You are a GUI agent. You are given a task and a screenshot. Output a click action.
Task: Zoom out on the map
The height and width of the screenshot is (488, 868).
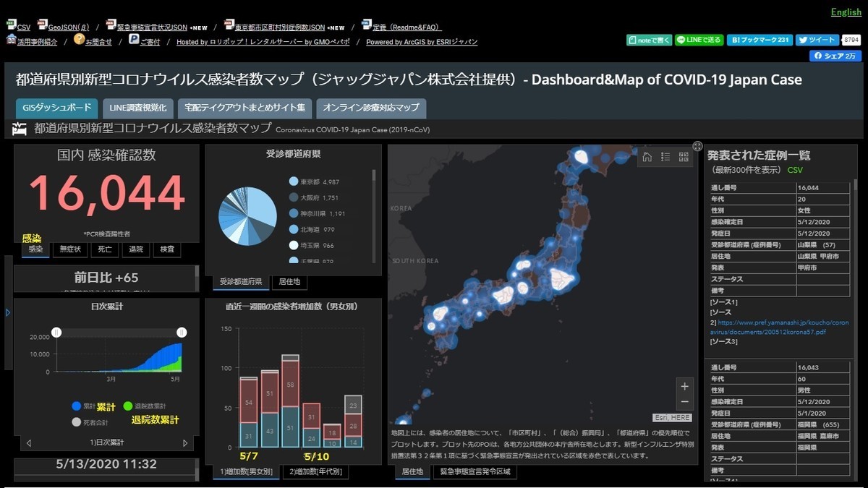coord(685,403)
